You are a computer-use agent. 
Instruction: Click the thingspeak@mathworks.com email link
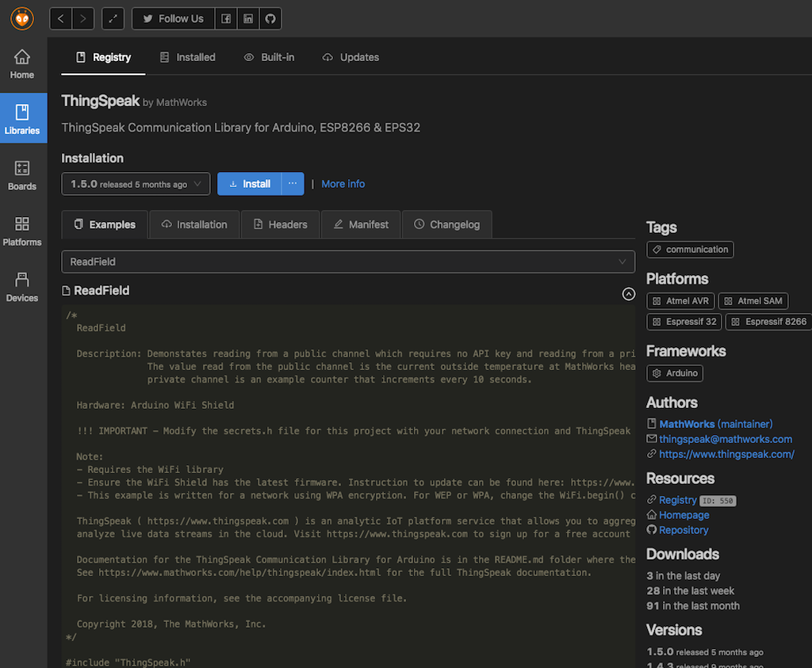[x=725, y=439]
